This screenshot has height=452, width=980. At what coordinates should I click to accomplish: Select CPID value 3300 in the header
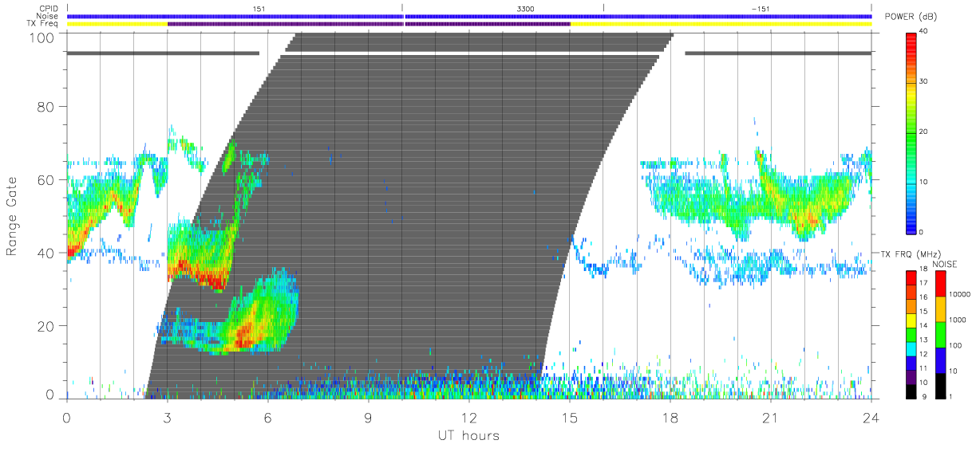point(526,9)
